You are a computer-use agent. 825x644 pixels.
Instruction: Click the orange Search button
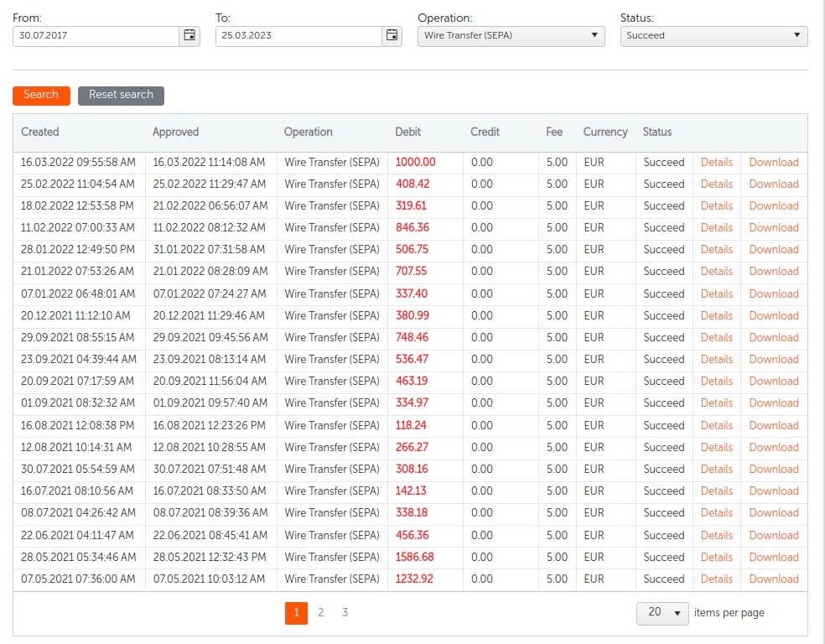tap(41, 96)
